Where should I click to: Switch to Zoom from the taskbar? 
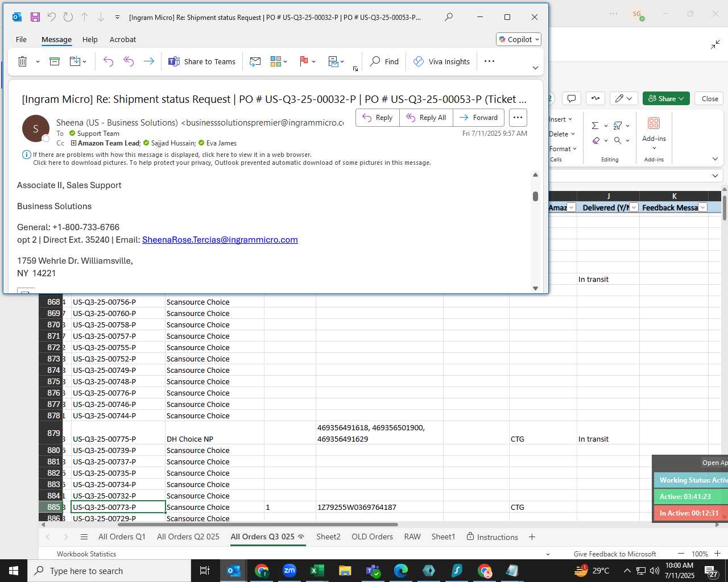coord(289,571)
